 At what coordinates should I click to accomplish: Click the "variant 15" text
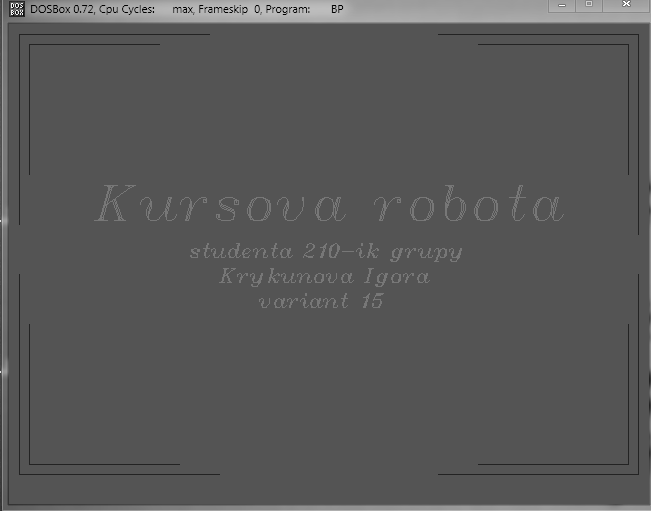[321, 301]
